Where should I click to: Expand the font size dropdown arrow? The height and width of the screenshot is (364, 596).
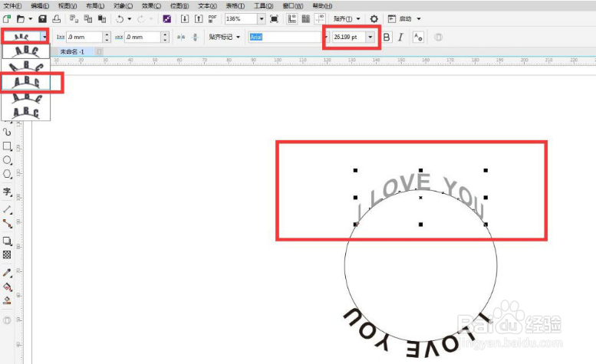tap(370, 38)
